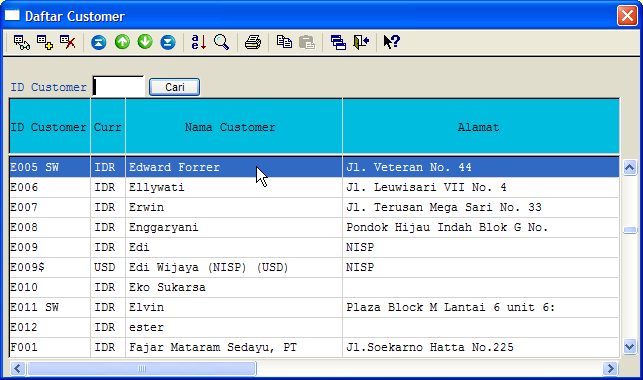Open search with the magnifying glass icon
The width and height of the screenshot is (643, 380).
pos(221,42)
